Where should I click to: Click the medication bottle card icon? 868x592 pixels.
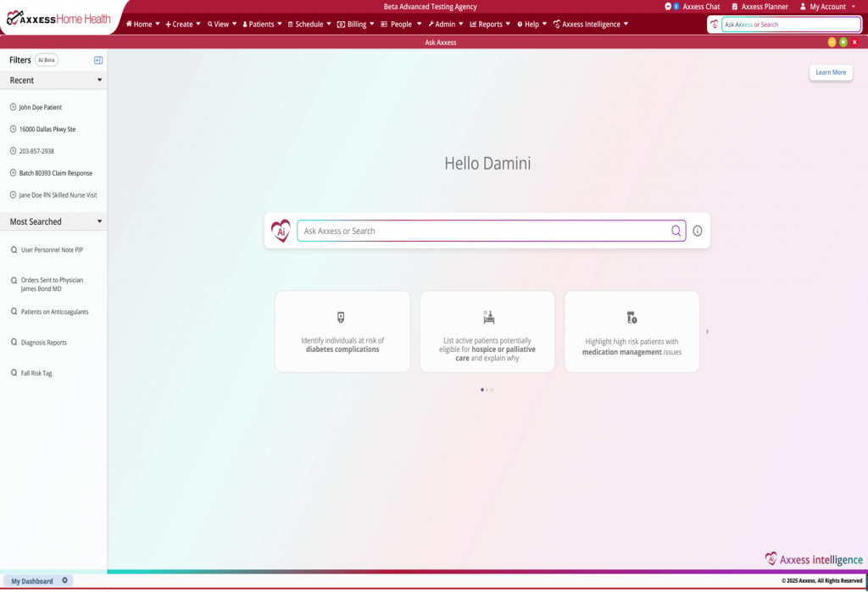[x=632, y=317]
